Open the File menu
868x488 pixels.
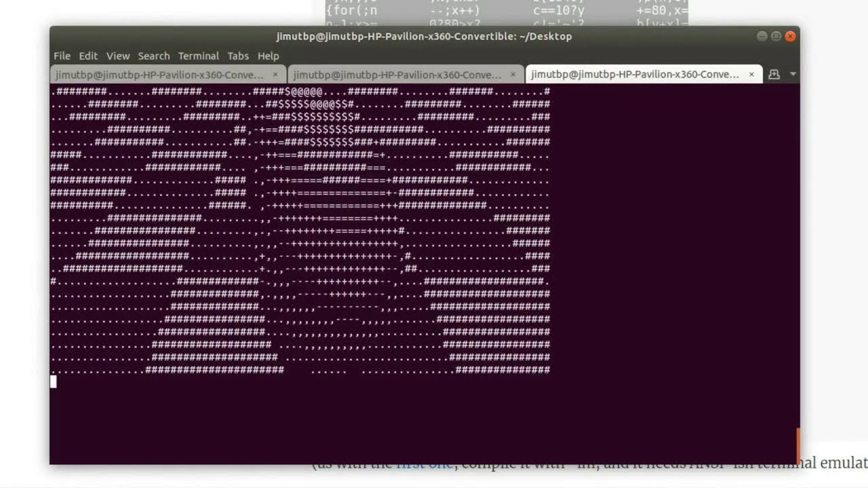pyautogui.click(x=62, y=56)
